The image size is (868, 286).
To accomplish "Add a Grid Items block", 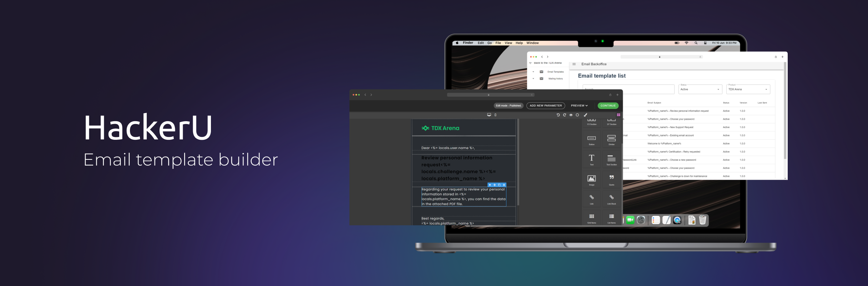I will coord(592,218).
